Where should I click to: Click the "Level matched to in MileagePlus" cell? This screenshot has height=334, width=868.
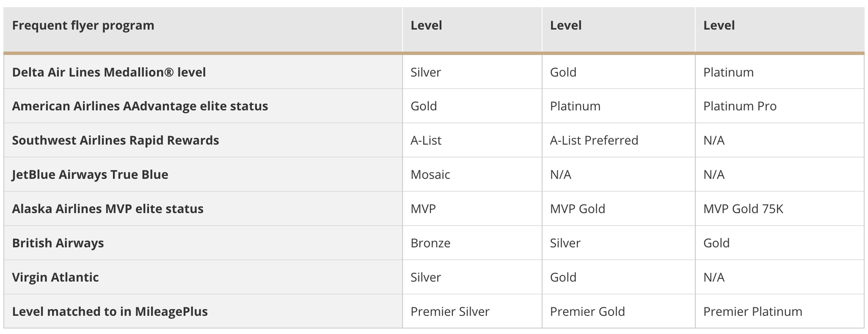tap(110, 312)
